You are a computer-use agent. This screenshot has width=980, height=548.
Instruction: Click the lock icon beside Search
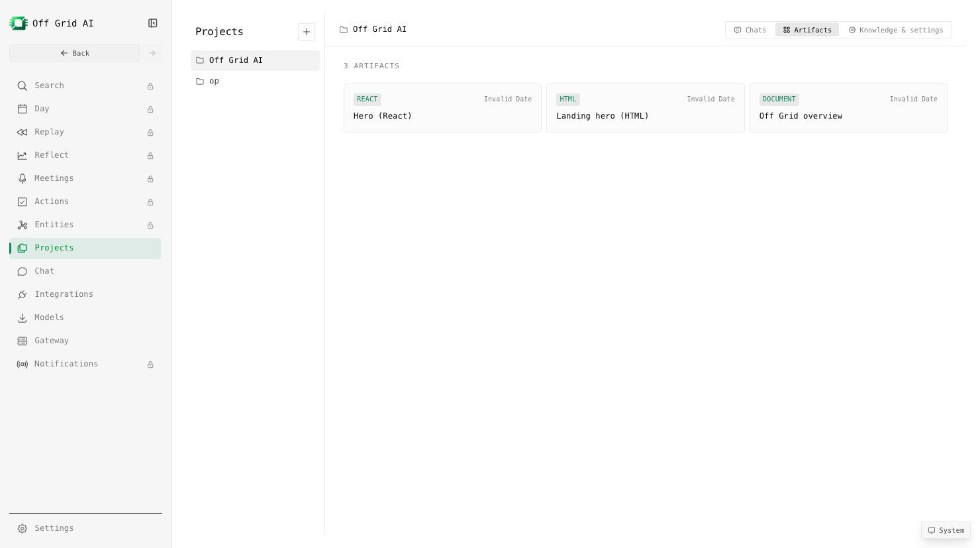pos(150,86)
